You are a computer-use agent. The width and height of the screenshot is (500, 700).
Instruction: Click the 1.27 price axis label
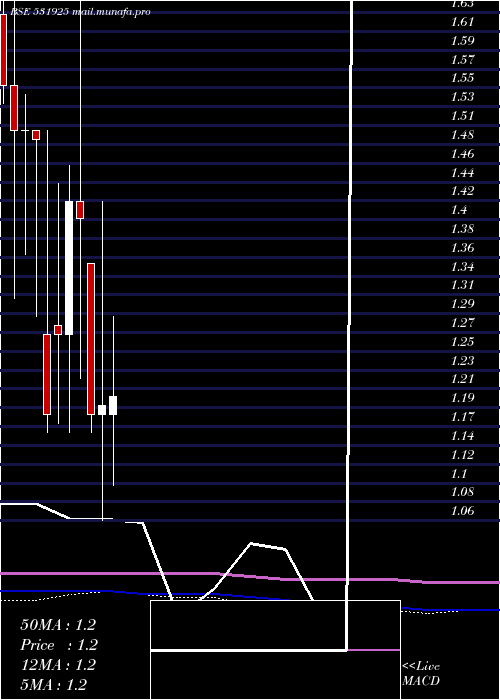(463, 323)
